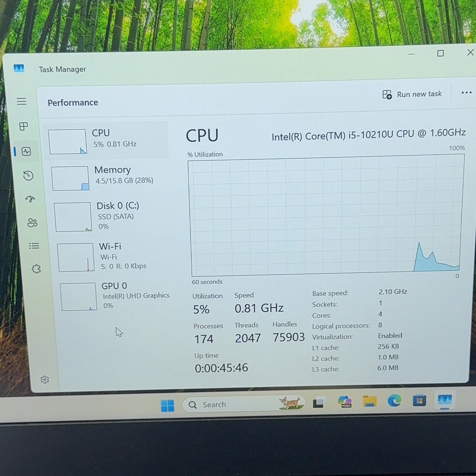Select the Wi-Fi performance entry
Screen dimensions: 476x476
click(x=114, y=257)
